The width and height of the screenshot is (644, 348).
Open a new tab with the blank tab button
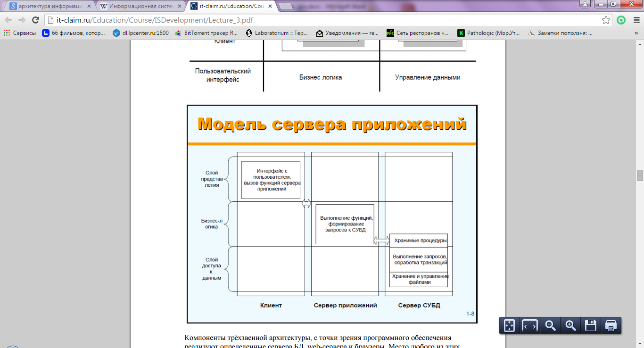tap(286, 7)
